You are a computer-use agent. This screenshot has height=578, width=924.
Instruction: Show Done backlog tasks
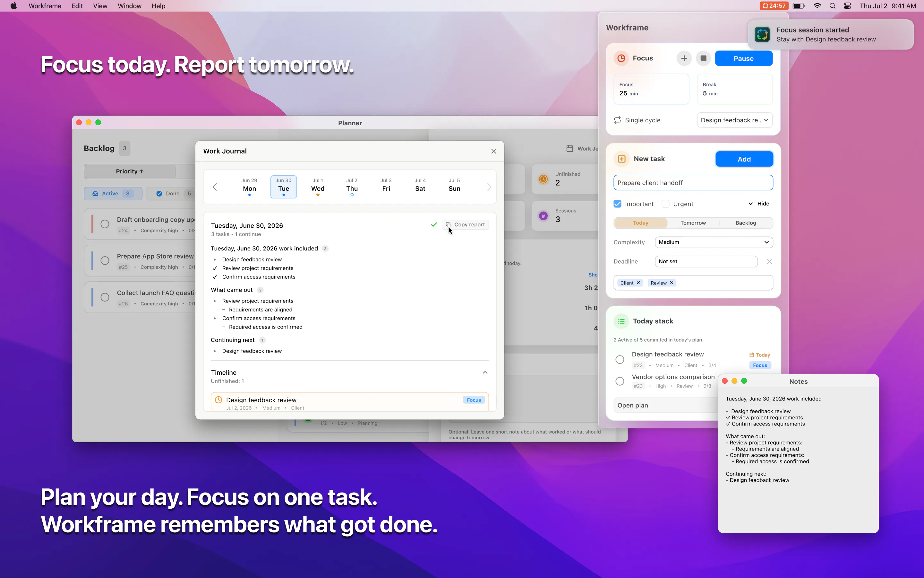(175, 194)
